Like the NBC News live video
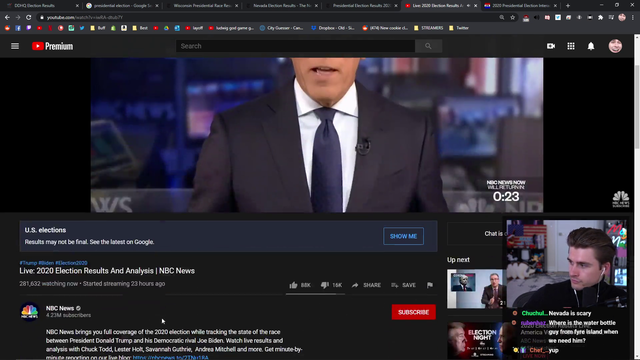This screenshot has height=360, width=640. tap(300, 285)
